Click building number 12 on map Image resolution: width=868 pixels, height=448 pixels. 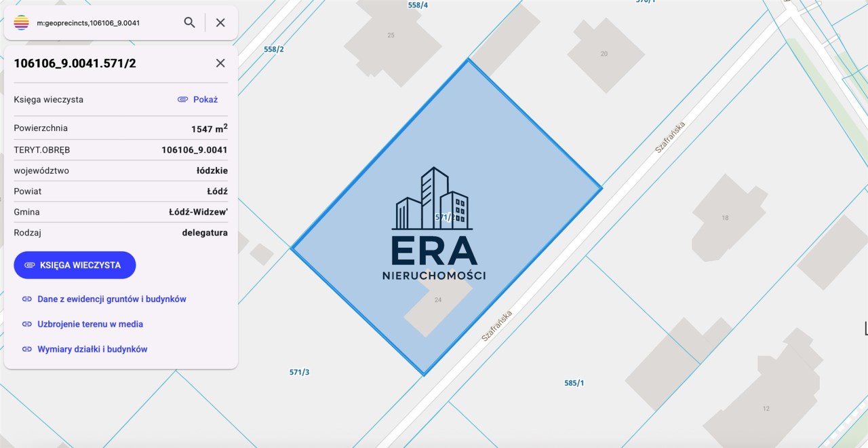pyautogui.click(x=766, y=409)
